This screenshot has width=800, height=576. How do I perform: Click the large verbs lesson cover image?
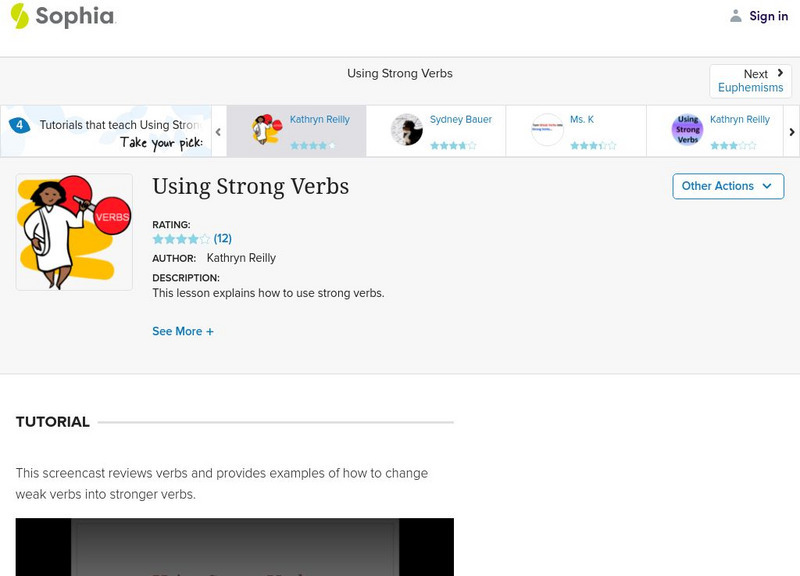74,232
